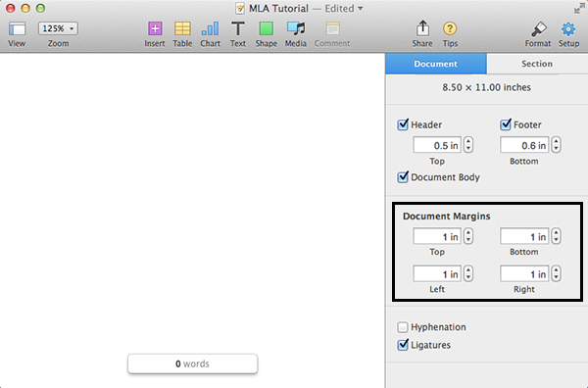This screenshot has height=388, width=588.
Task: Click the Setup gear icon
Action: 568,28
